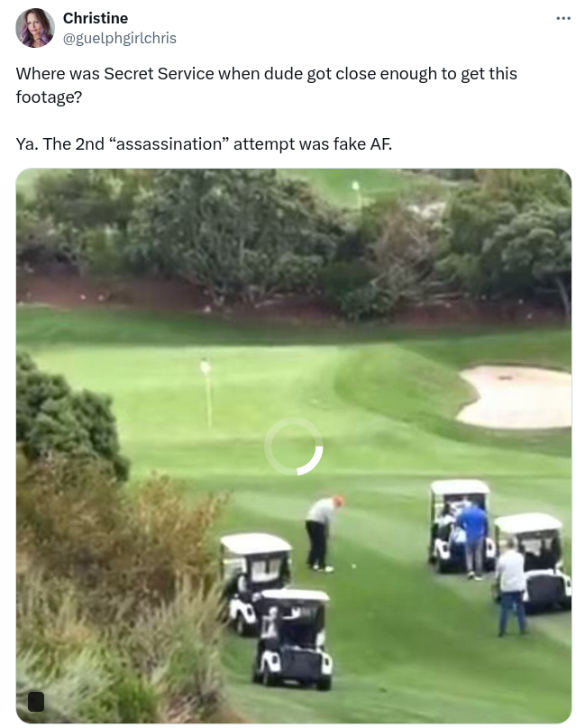Viewport: 585px width, 728px height.
Task: Click the man wearing the blue shirt
Action: [x=473, y=539]
